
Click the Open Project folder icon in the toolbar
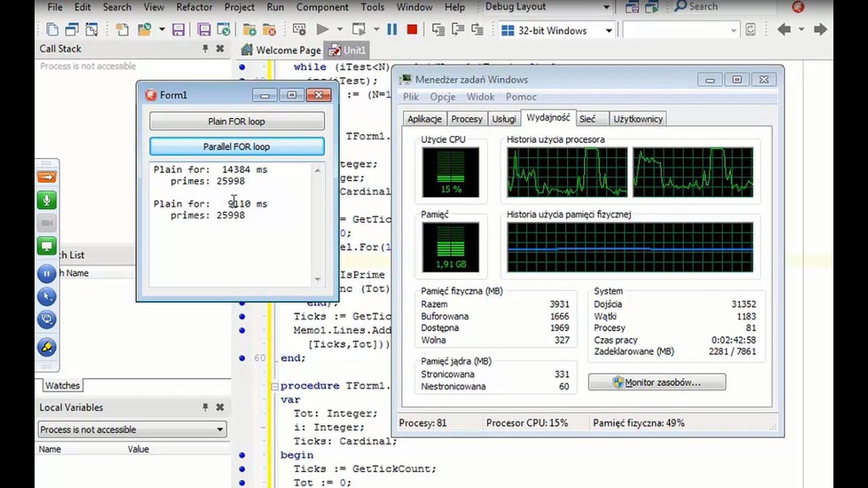point(144,30)
